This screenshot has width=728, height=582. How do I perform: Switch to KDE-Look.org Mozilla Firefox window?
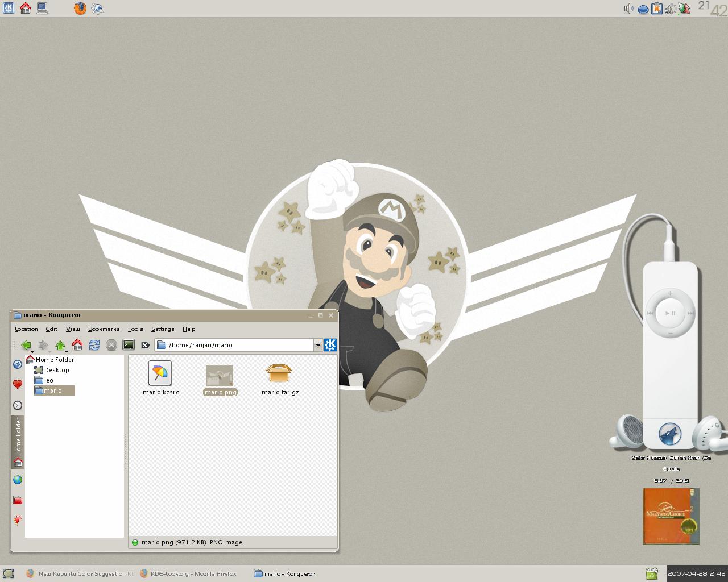click(188, 573)
